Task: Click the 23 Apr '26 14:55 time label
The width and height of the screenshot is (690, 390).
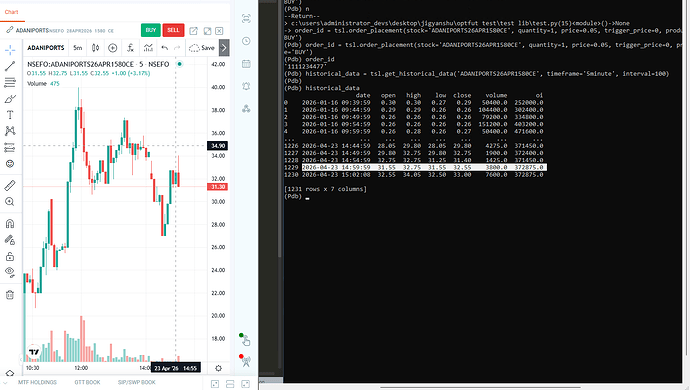Action: tap(176, 368)
